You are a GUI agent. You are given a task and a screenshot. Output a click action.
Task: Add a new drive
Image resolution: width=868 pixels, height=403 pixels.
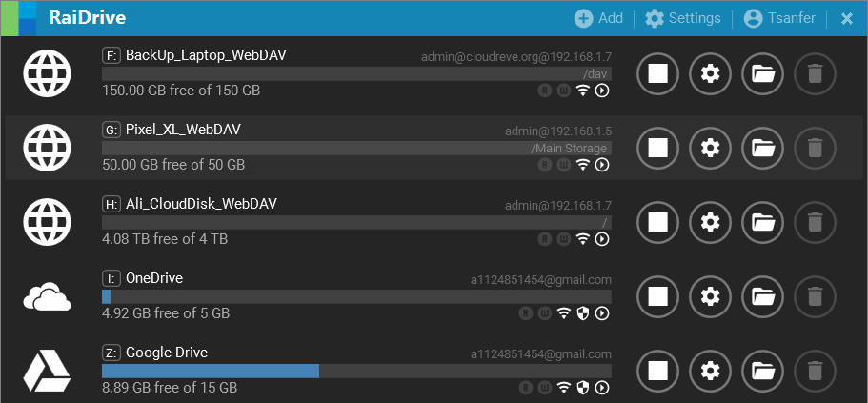(598, 18)
